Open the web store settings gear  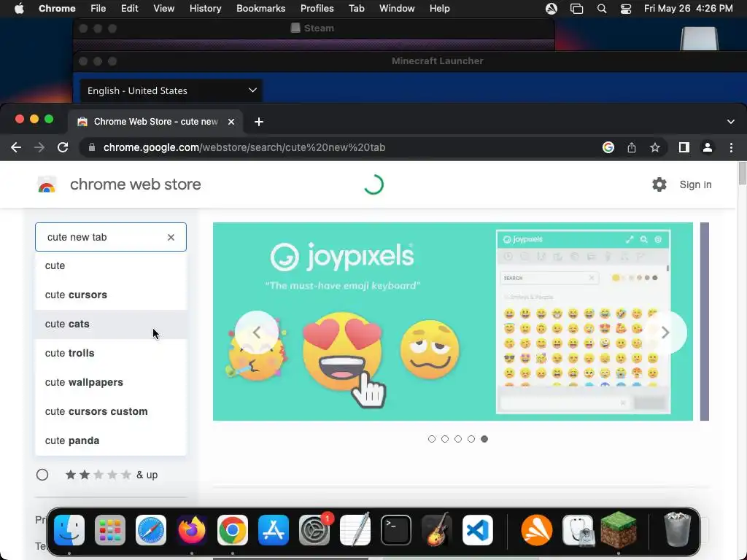[659, 184]
